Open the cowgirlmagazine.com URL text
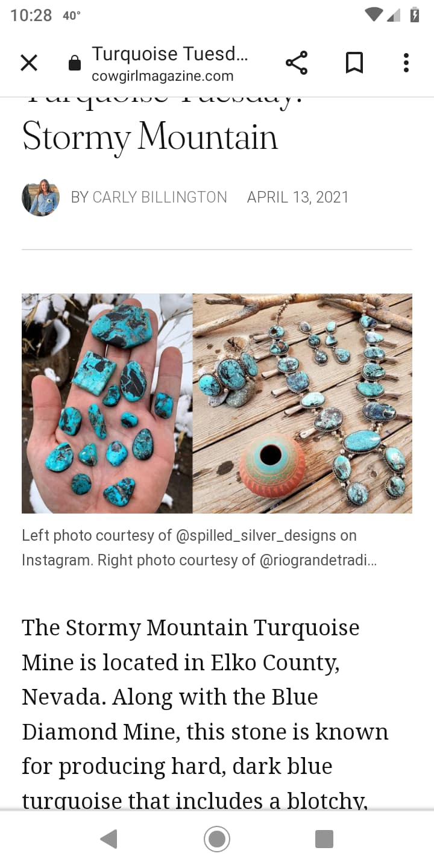Viewport: 434px width, 868px height. point(163,76)
